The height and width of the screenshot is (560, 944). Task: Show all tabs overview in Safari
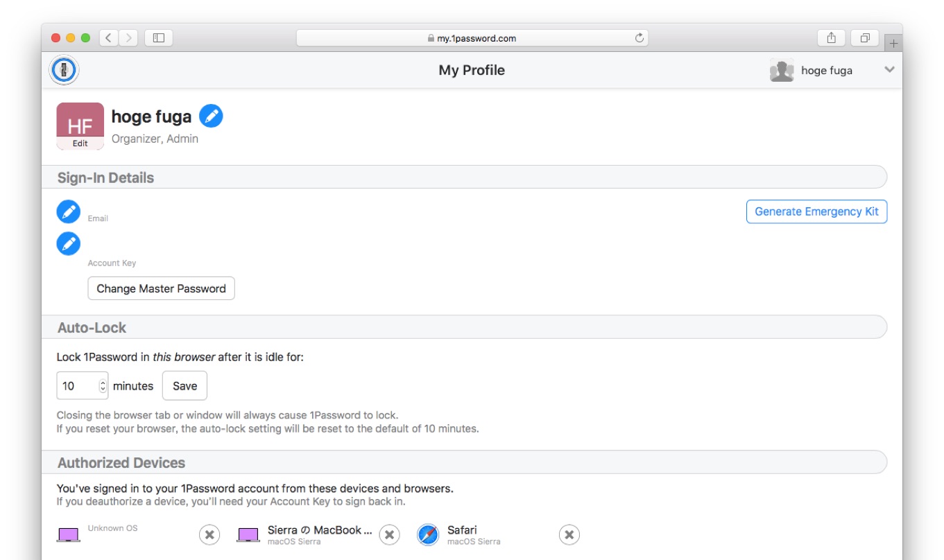(x=865, y=38)
